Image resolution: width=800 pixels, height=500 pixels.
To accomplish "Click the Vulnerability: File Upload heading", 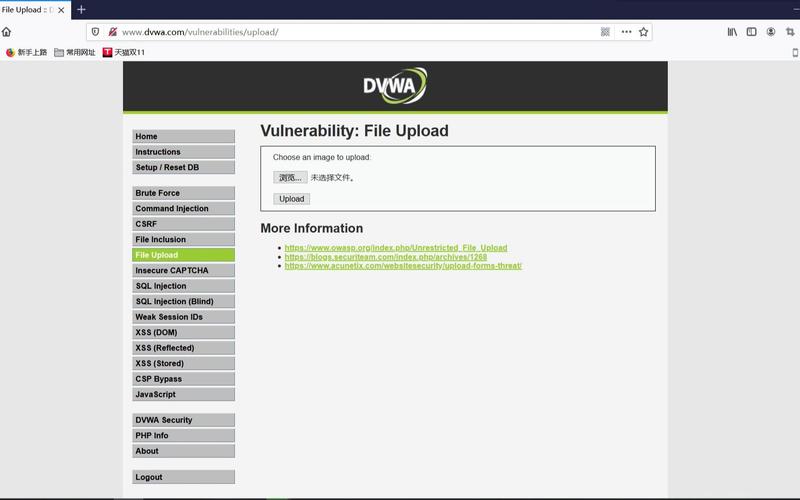I will 355,131.
